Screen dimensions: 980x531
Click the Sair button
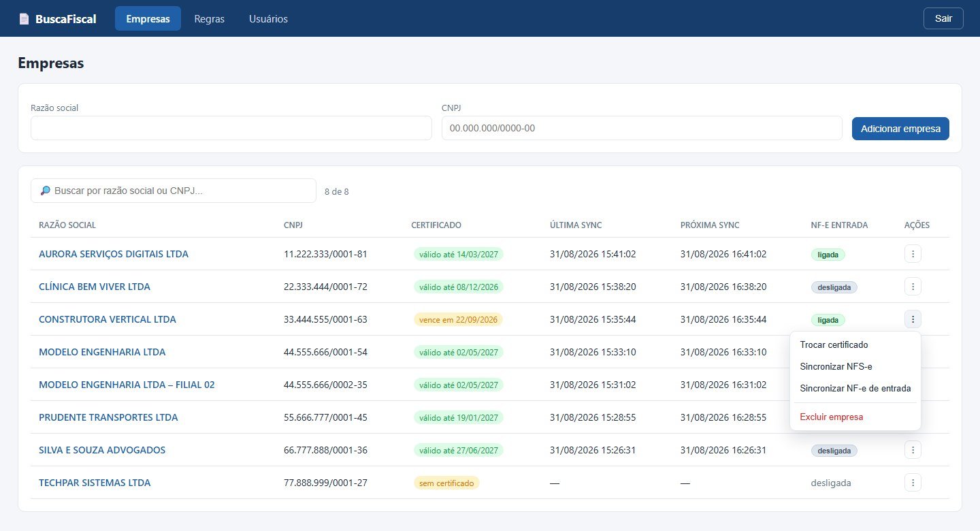pyautogui.click(x=943, y=18)
